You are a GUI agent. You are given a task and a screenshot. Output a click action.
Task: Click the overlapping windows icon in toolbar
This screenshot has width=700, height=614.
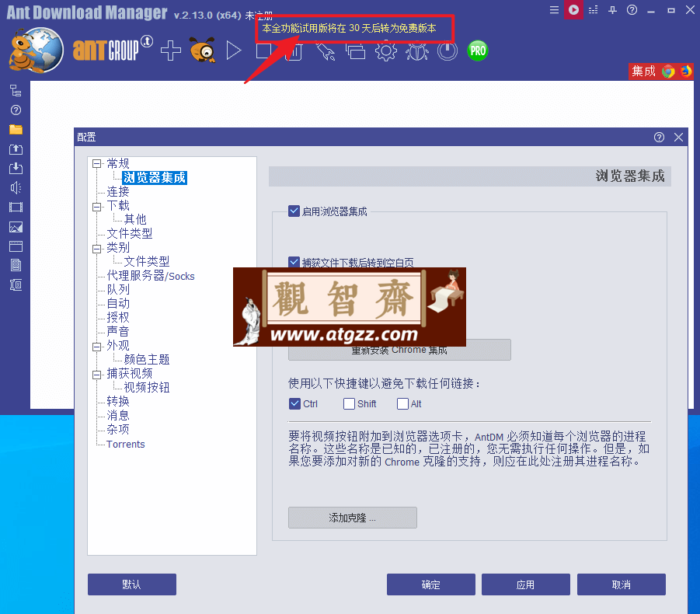pyautogui.click(x=355, y=51)
